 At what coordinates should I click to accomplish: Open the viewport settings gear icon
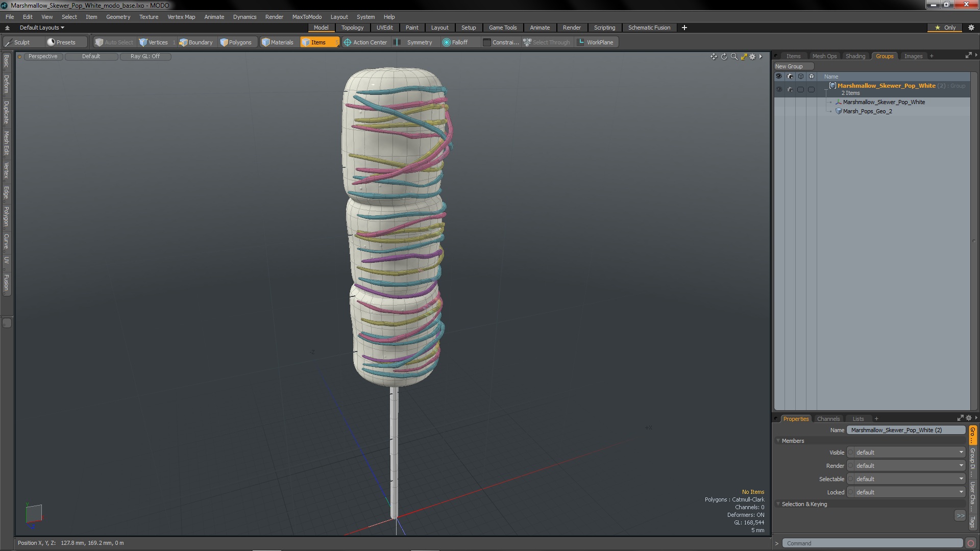pyautogui.click(x=752, y=57)
